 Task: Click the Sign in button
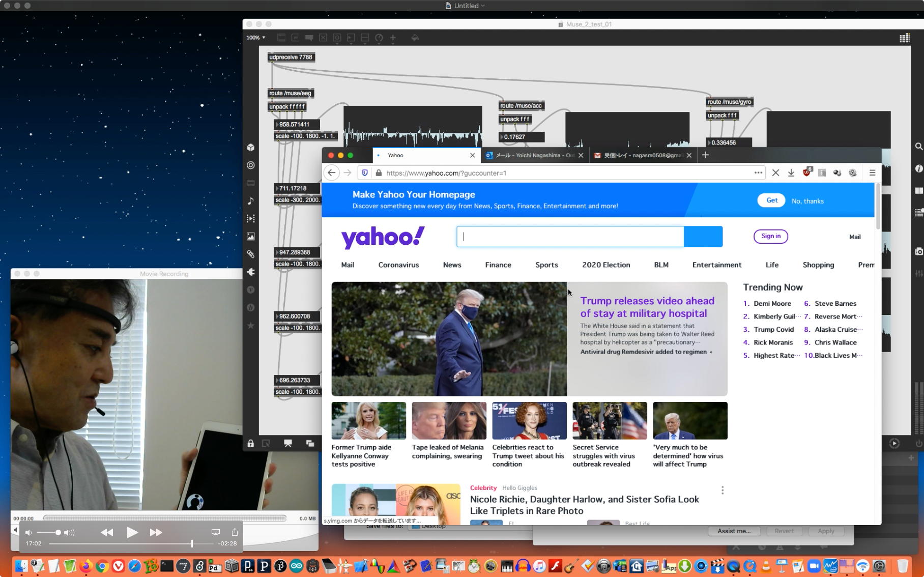(x=771, y=236)
